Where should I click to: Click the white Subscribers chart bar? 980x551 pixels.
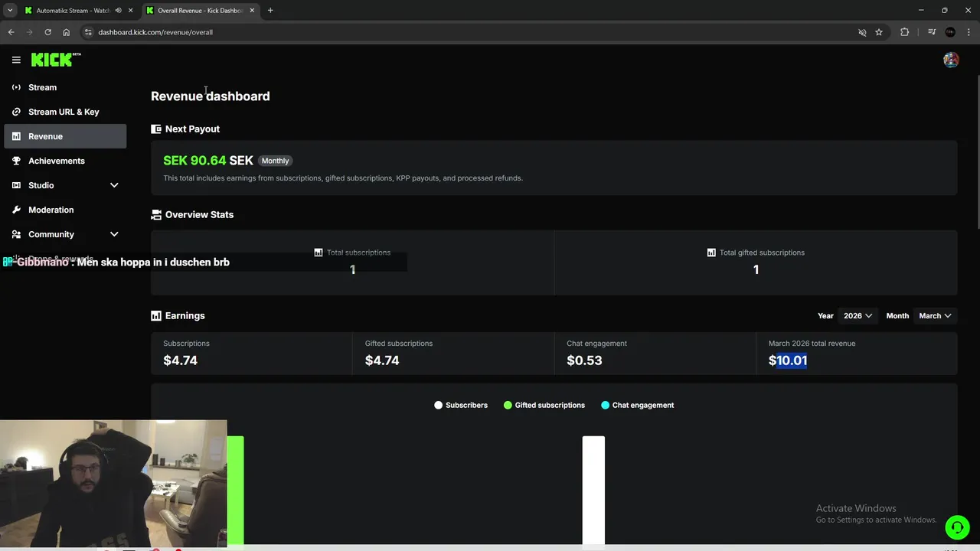coord(593,490)
